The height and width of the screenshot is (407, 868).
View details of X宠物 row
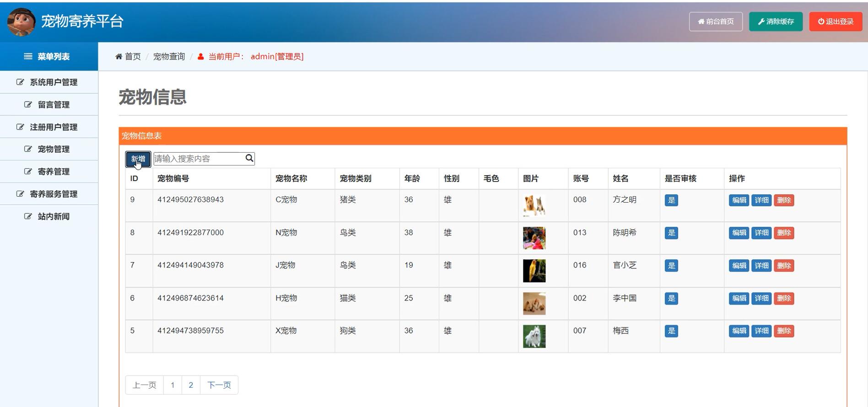(x=761, y=331)
